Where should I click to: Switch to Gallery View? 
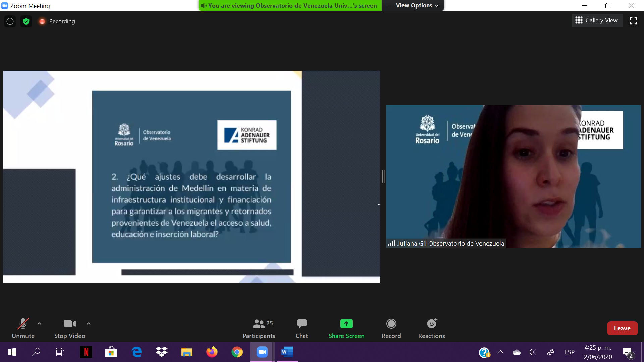[x=597, y=20]
